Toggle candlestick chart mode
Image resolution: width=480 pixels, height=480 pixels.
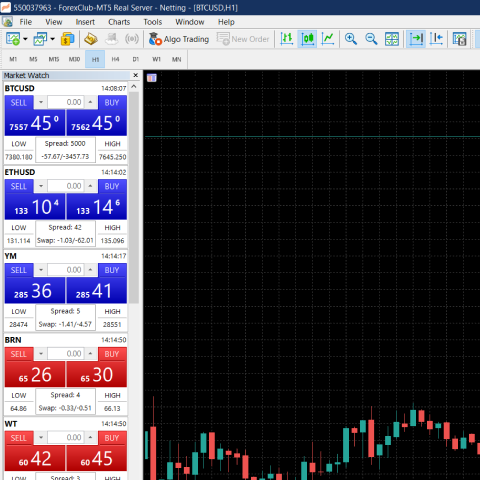pos(307,39)
